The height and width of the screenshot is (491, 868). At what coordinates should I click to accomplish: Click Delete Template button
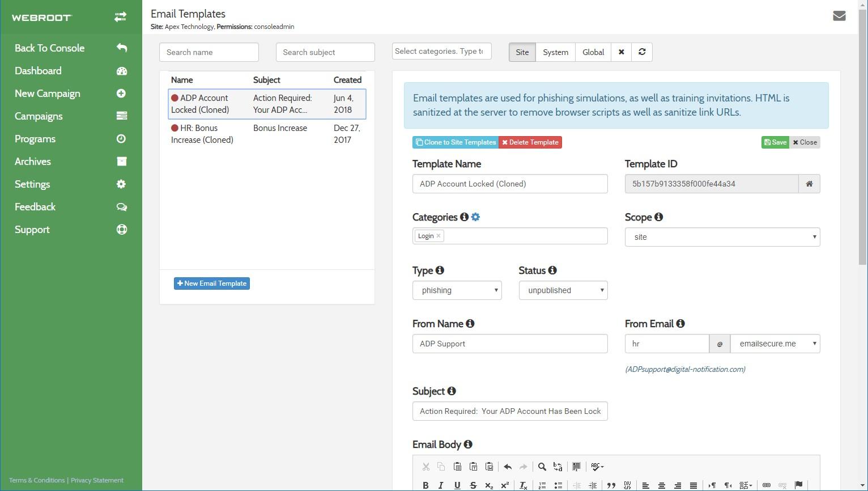530,142
